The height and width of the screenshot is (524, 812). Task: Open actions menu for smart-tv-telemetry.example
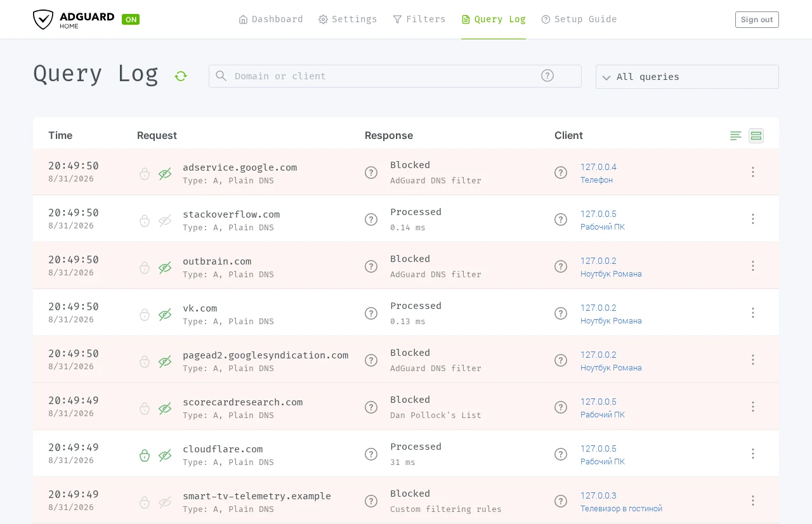point(753,501)
